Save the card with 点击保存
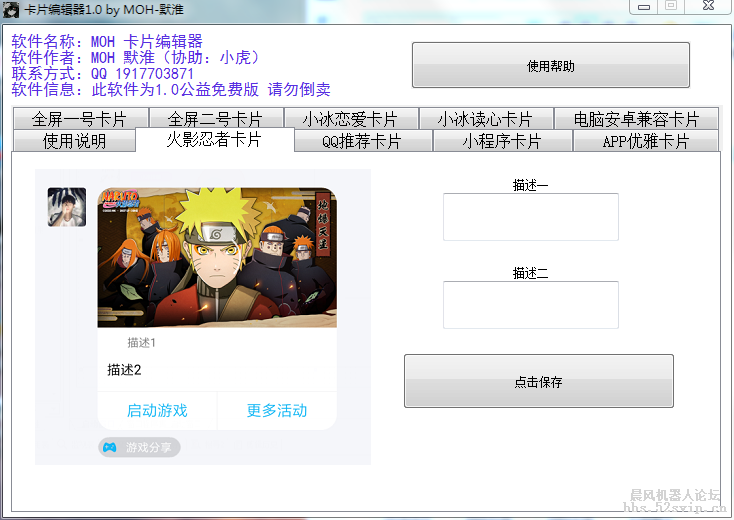The width and height of the screenshot is (734, 520). tap(539, 381)
